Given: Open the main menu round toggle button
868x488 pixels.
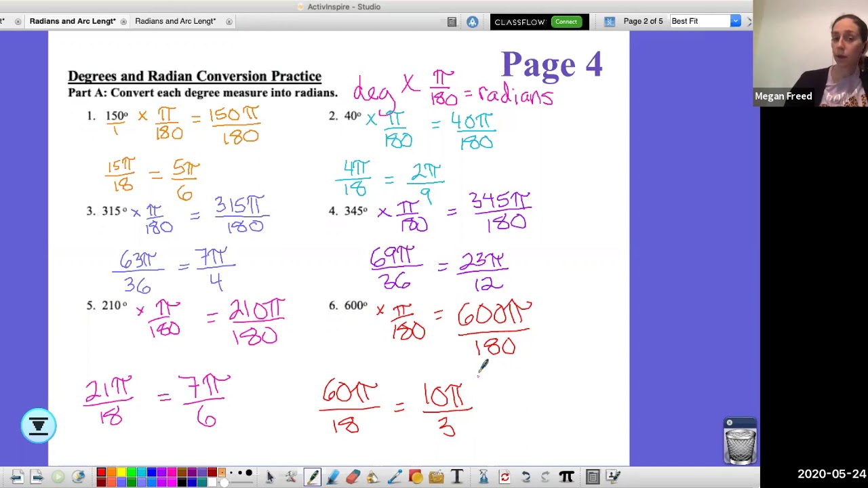Looking at the screenshot, I should (39, 426).
